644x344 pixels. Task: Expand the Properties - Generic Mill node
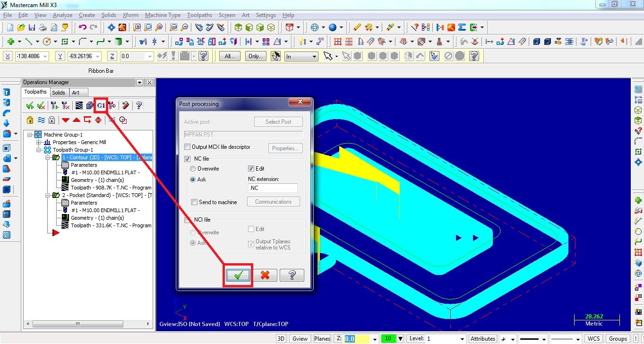point(39,142)
